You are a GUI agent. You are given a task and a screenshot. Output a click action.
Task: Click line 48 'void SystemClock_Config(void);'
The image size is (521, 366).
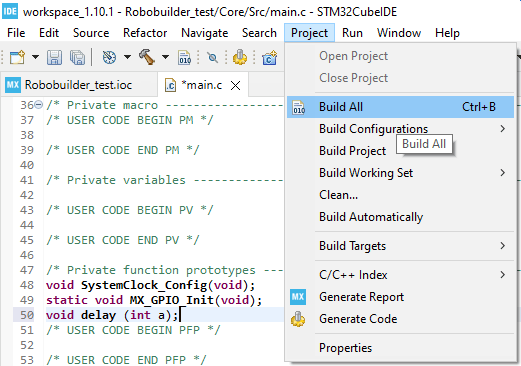coord(150,285)
